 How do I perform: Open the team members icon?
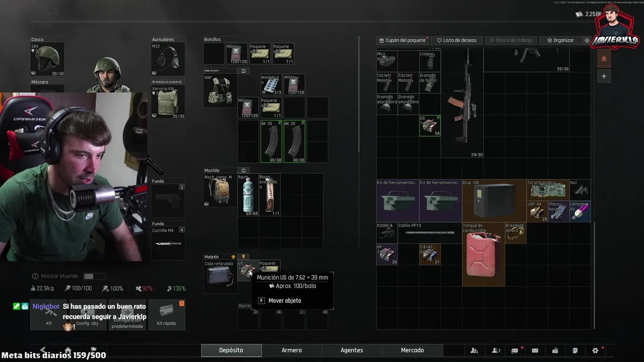(496, 350)
